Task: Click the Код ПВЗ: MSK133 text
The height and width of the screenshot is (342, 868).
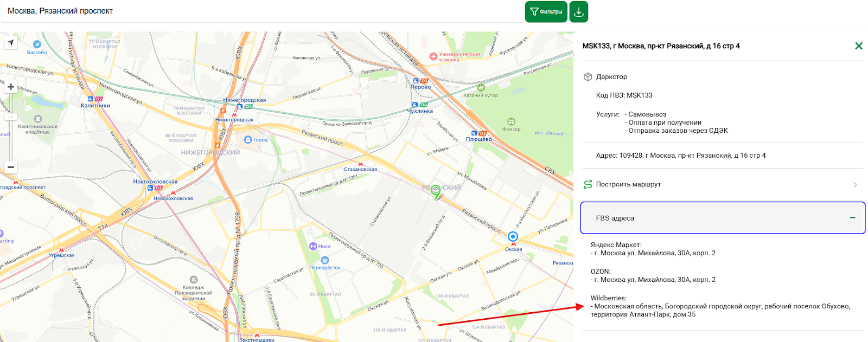Action: pyautogui.click(x=624, y=95)
